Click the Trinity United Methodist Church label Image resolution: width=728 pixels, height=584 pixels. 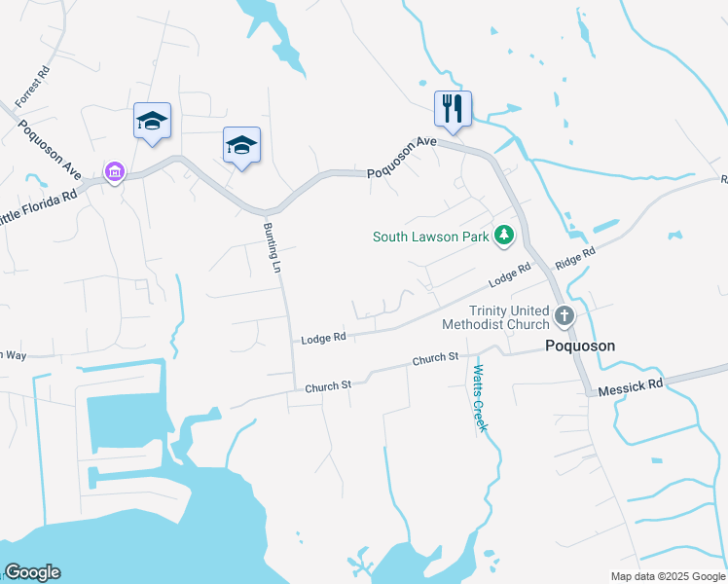point(495,317)
